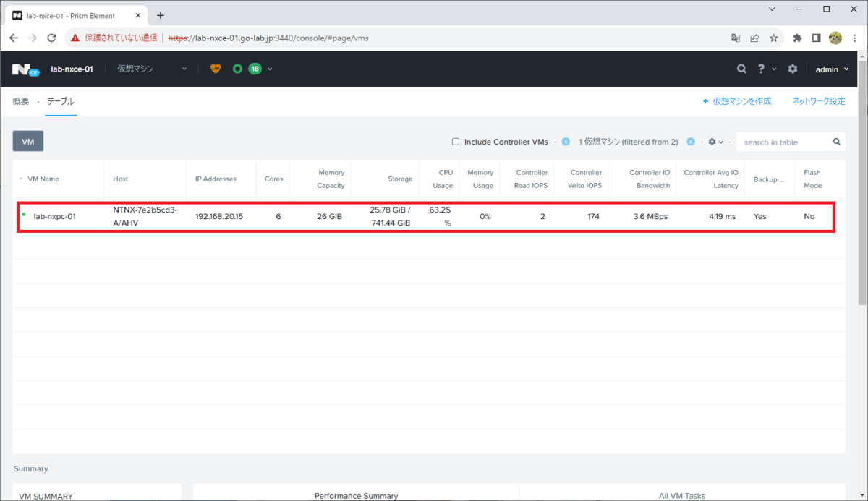Toggle Include Controller VMs checkbox
Viewport: 868px width, 501px height.
coord(456,142)
